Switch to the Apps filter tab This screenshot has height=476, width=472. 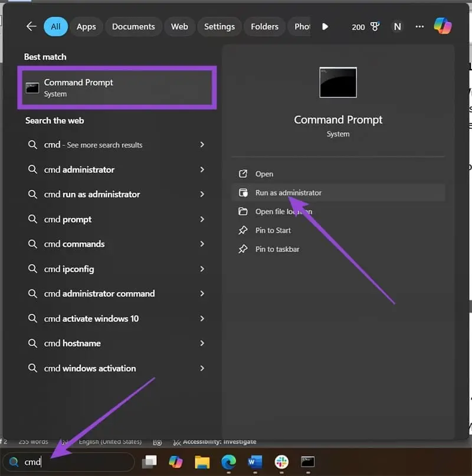86,27
